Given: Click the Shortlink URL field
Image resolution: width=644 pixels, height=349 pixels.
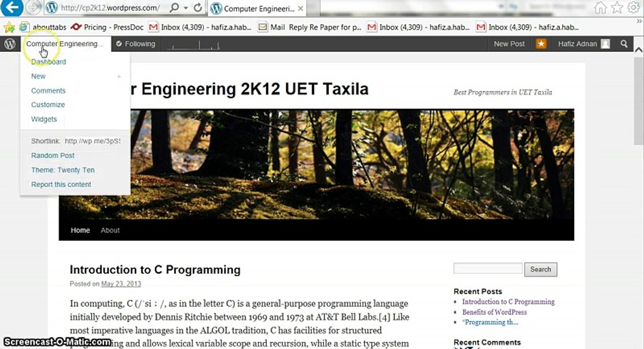Looking at the screenshot, I should (x=92, y=141).
